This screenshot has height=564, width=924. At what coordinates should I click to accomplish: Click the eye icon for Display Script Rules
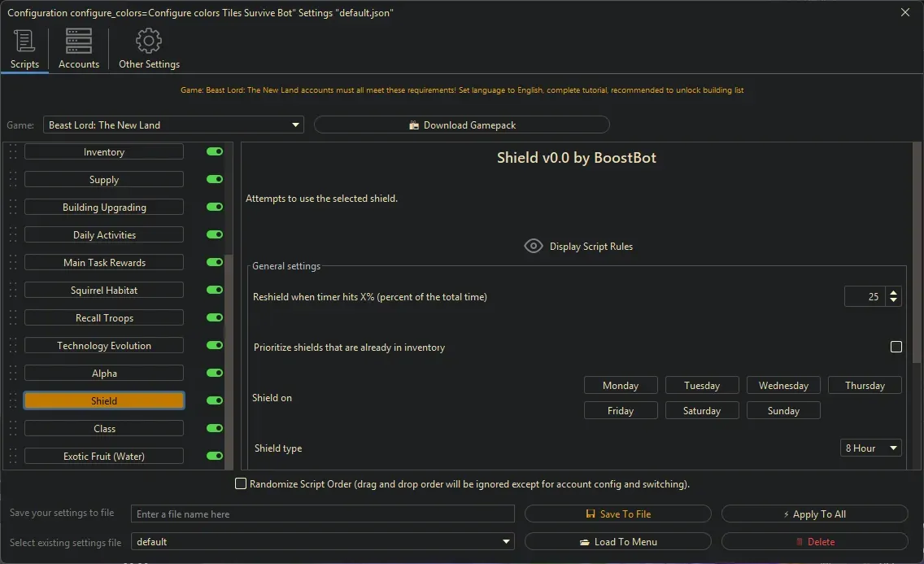pos(534,246)
